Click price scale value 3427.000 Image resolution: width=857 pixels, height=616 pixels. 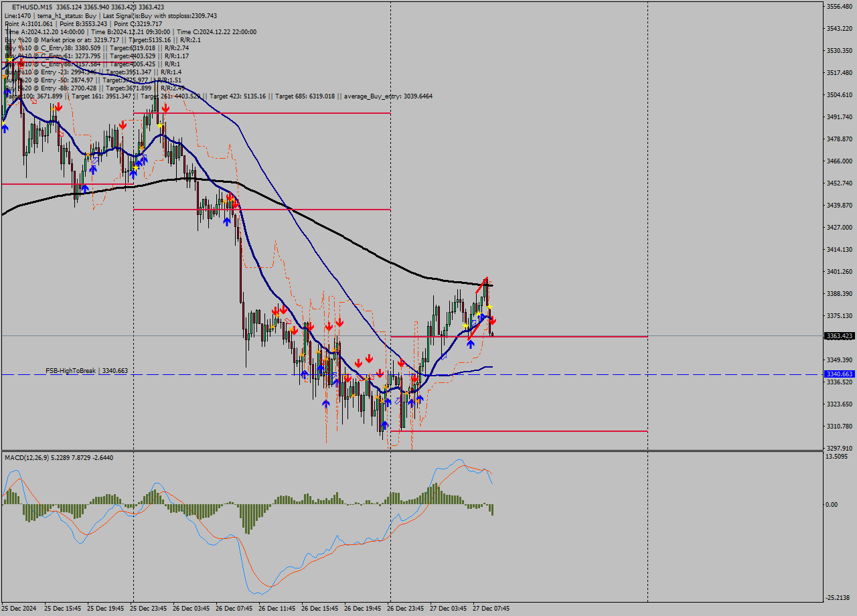pos(839,228)
